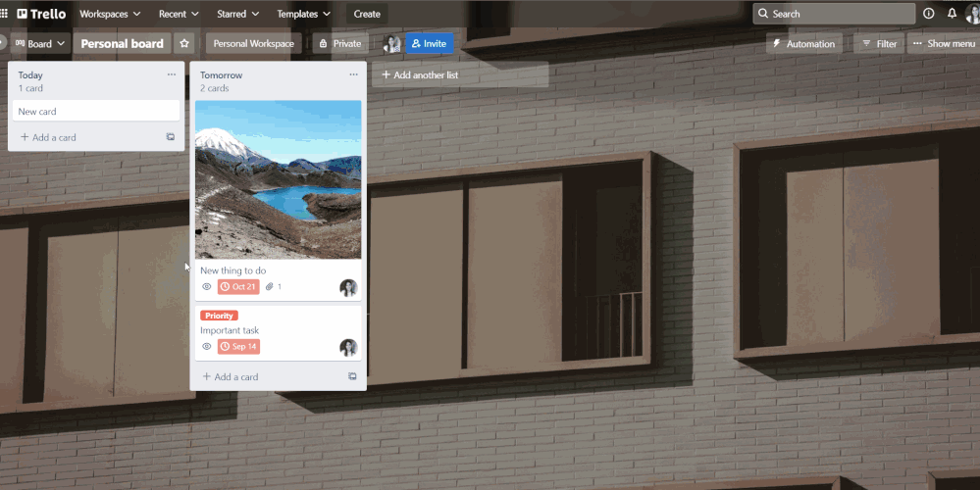The width and height of the screenshot is (980, 490).
Task: Toggle watch eye on New thing to do
Action: click(x=206, y=286)
